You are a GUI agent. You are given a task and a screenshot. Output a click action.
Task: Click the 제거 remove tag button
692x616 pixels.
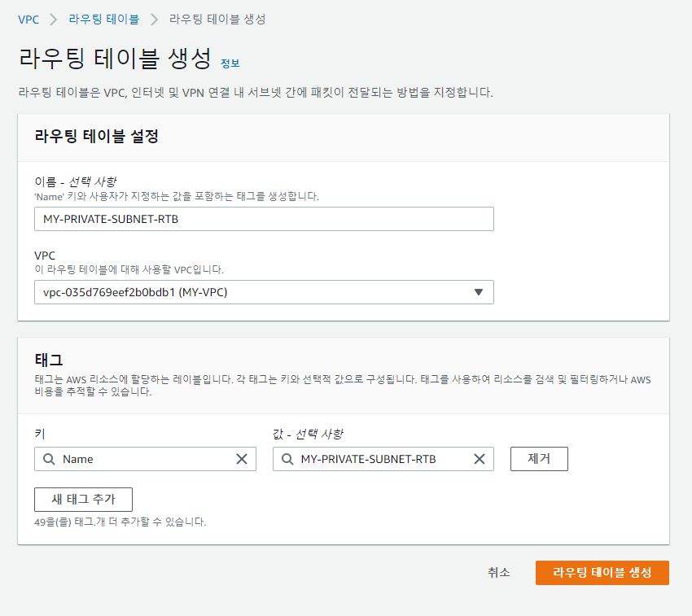point(539,459)
